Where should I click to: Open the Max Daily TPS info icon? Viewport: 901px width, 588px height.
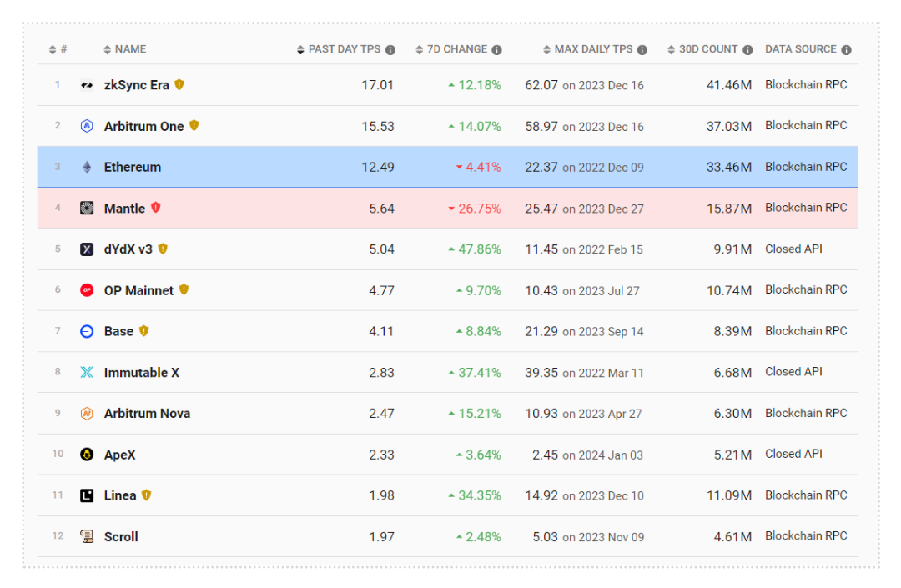point(642,50)
